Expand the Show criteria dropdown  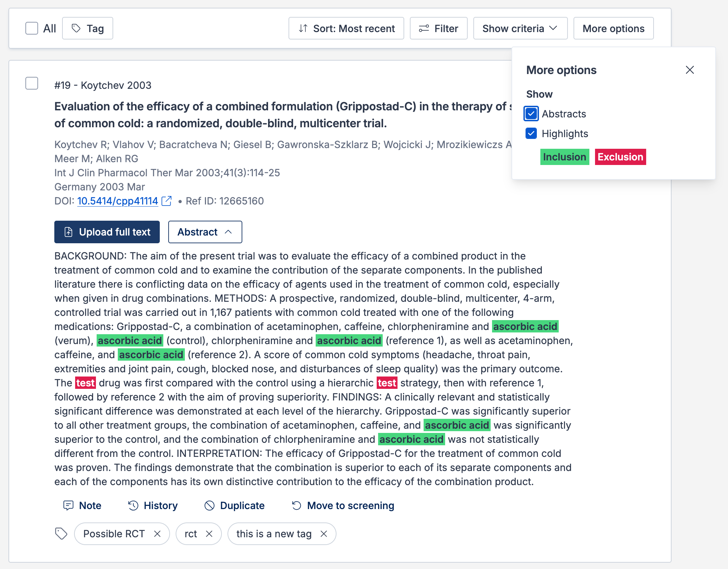coord(520,28)
